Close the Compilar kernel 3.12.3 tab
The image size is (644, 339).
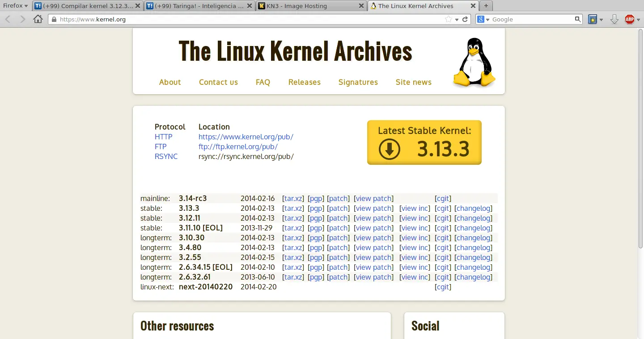[137, 6]
